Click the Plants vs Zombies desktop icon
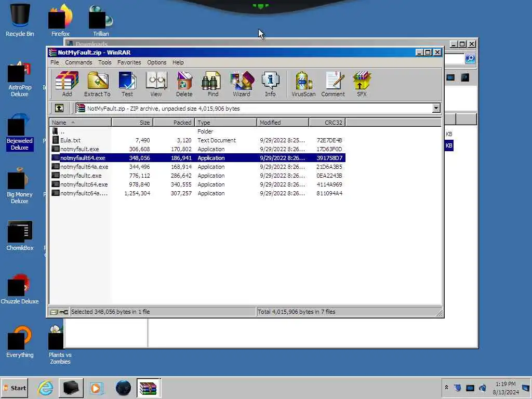Image resolution: width=532 pixels, height=399 pixels. point(60,345)
